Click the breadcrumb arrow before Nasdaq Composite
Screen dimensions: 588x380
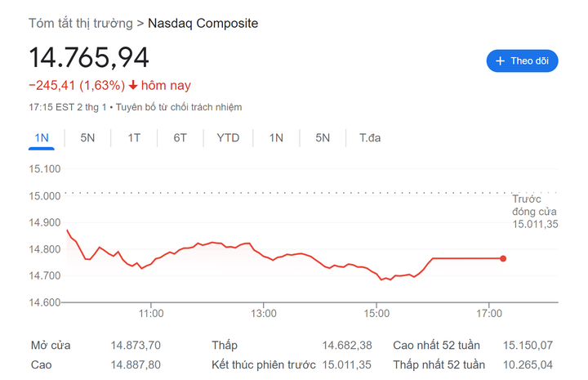point(140,24)
